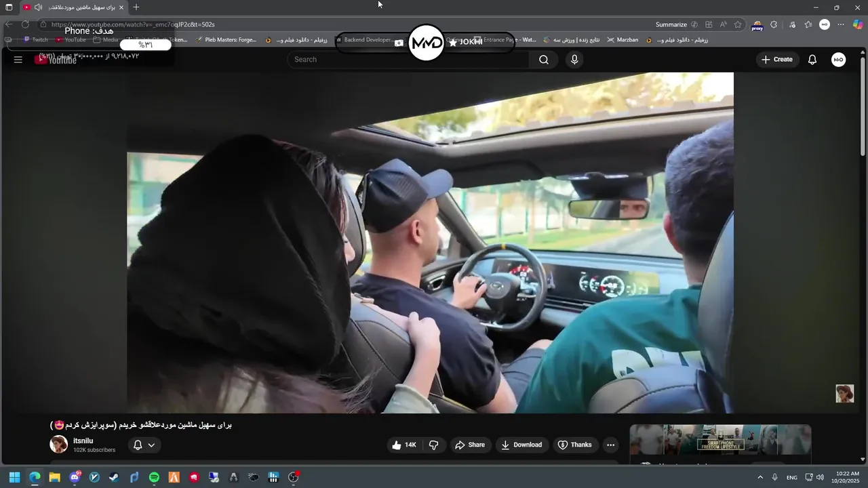The width and height of the screenshot is (868, 488).
Task: Click the Create button
Action: coord(776,60)
